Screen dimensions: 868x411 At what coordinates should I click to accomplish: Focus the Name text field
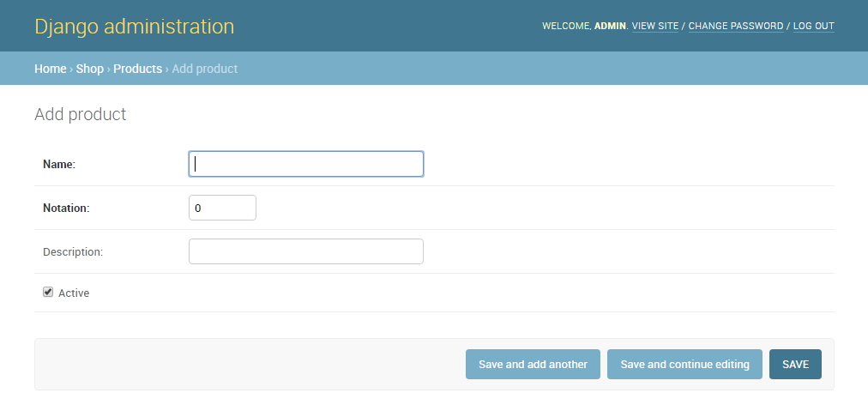point(305,164)
